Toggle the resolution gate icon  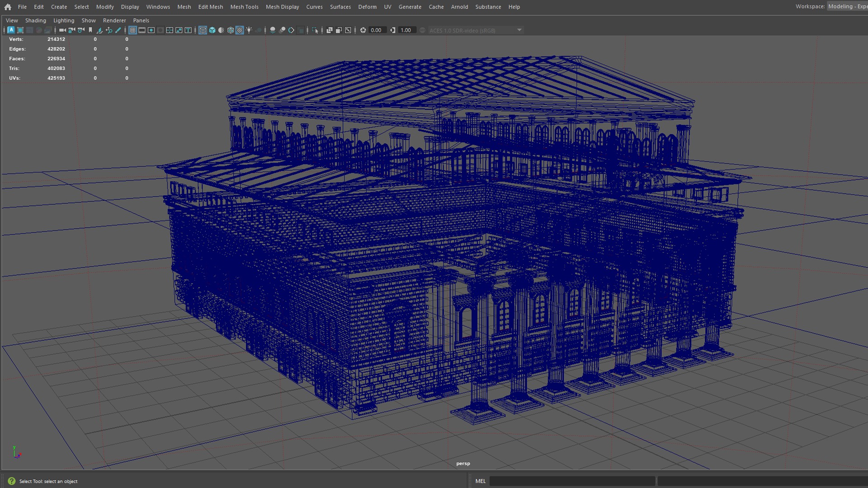click(x=151, y=30)
